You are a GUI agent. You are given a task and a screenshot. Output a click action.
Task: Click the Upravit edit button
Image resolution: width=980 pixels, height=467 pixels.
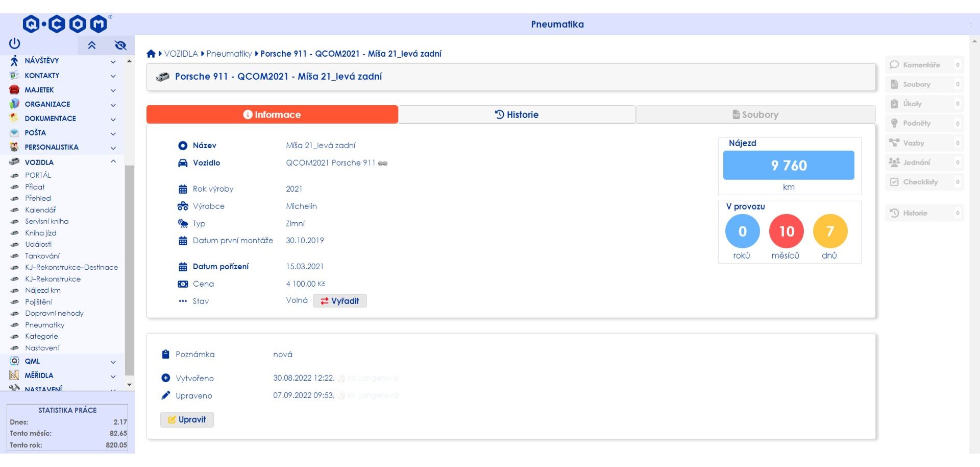point(187,419)
